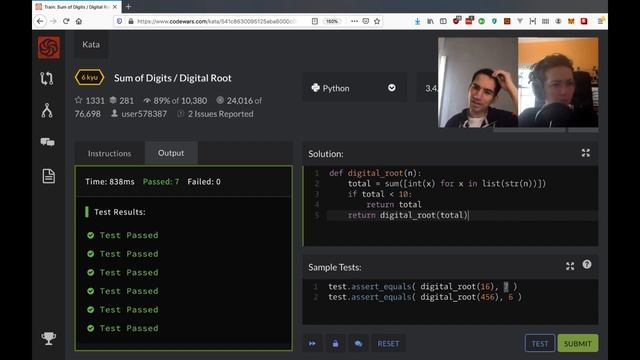Click the Time: 838ms text
Image resolution: width=640 pixels, height=360 pixels.
pyautogui.click(x=110, y=182)
